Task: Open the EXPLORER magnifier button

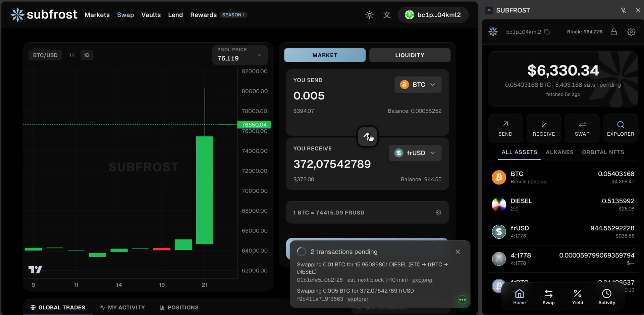Action: coord(621,129)
